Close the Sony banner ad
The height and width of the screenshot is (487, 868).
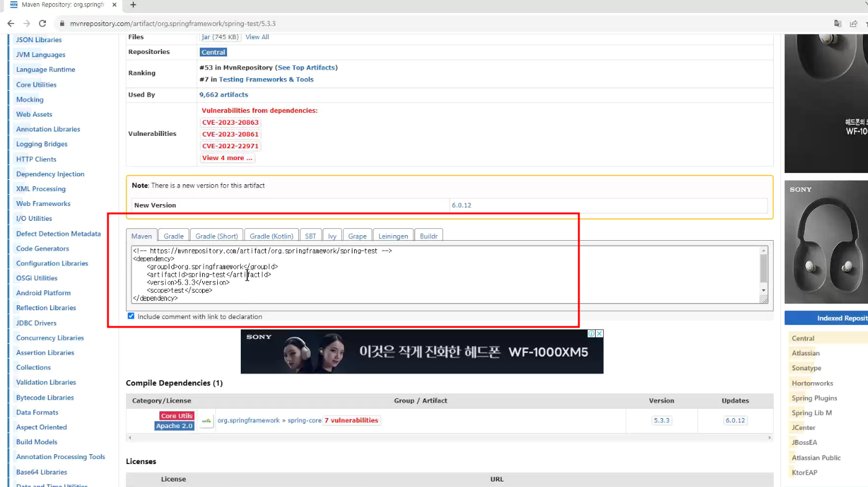599,334
